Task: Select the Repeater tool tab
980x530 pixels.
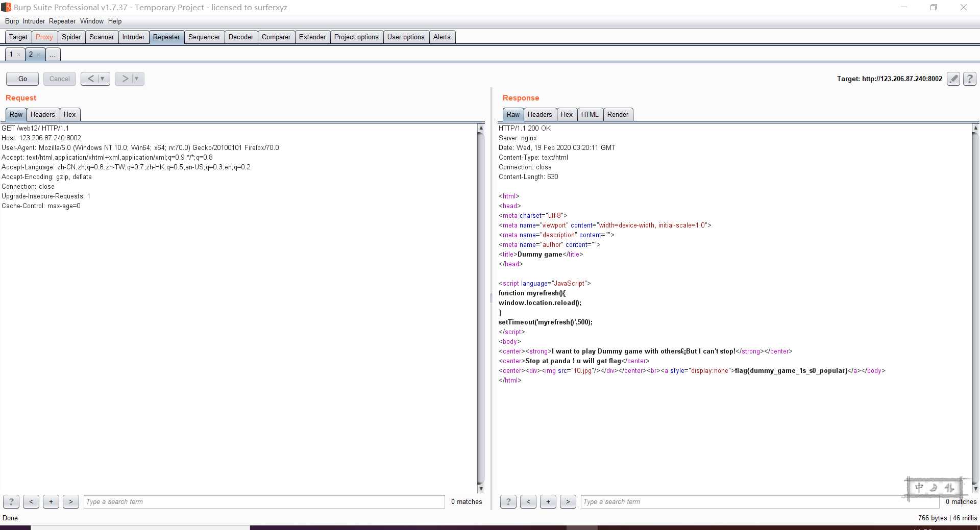Action: point(166,37)
